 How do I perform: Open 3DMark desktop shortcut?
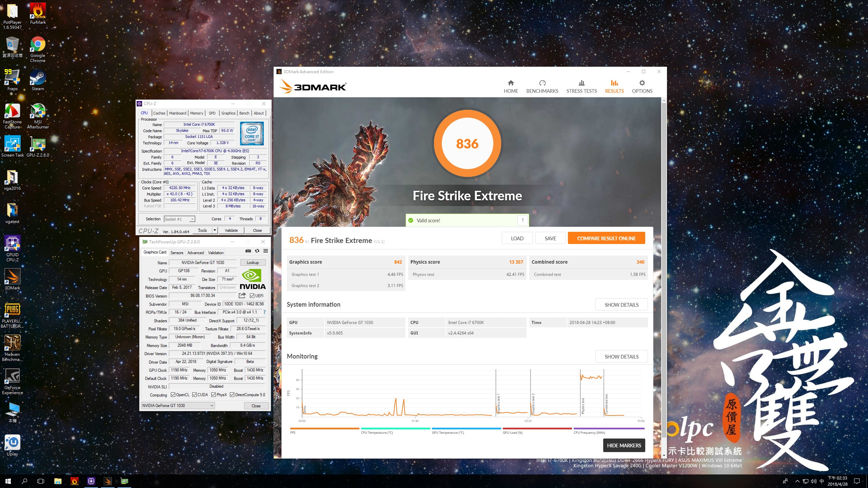tap(13, 279)
